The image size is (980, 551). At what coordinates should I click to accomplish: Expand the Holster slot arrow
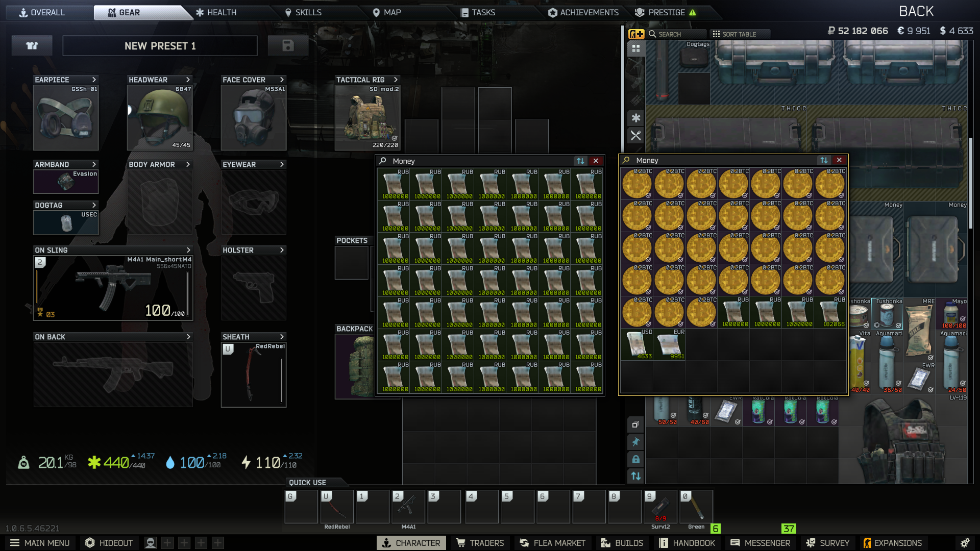[x=282, y=250]
